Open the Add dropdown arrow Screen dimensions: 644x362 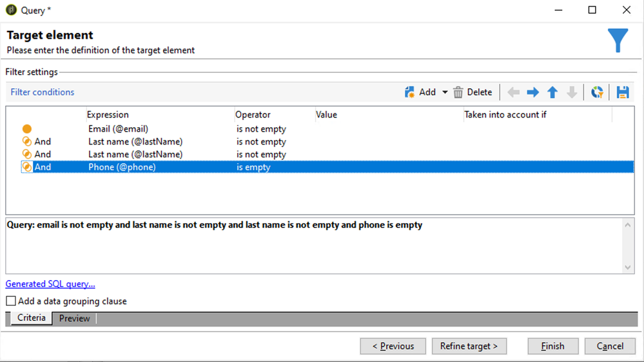click(x=445, y=92)
